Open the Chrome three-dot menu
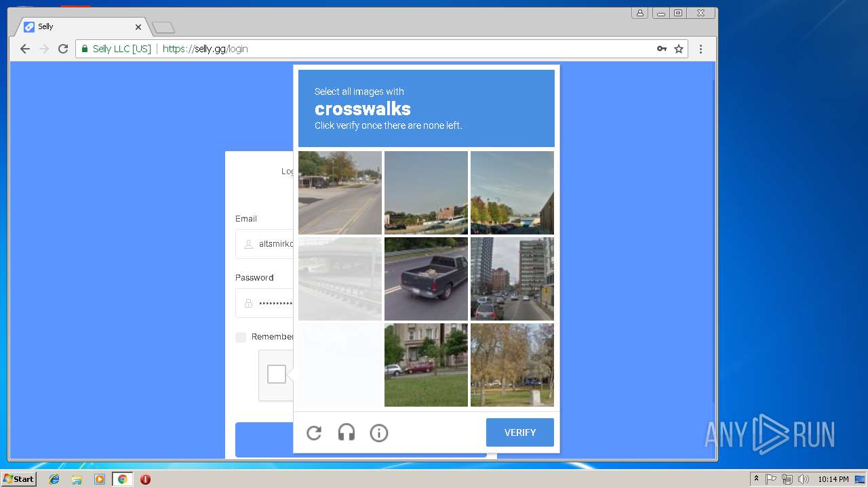Viewport: 868px width, 488px height. (x=701, y=49)
